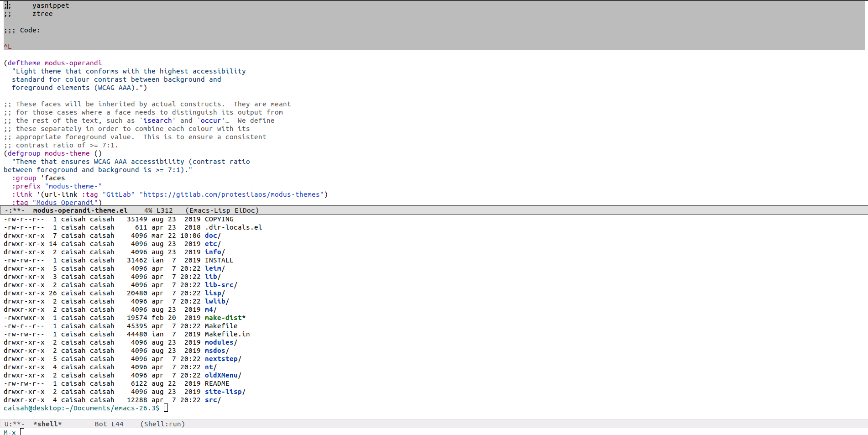Open the lib-src/ directory entry

coord(221,285)
